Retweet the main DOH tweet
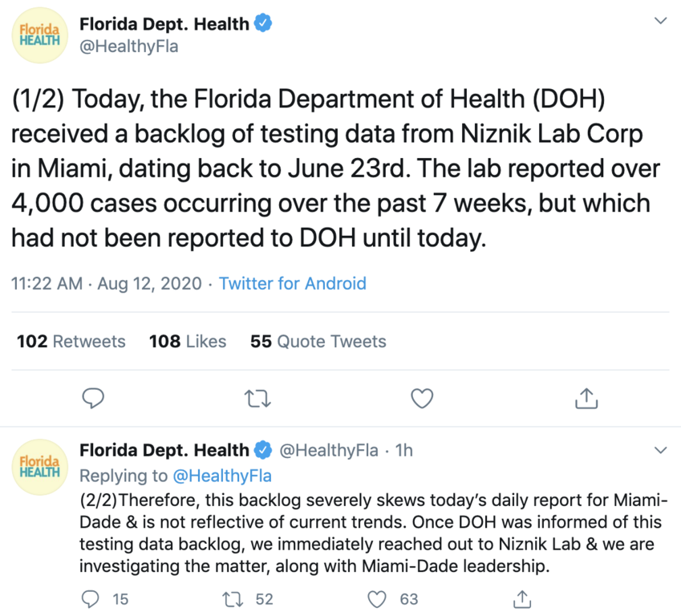681x616 pixels. tap(257, 398)
